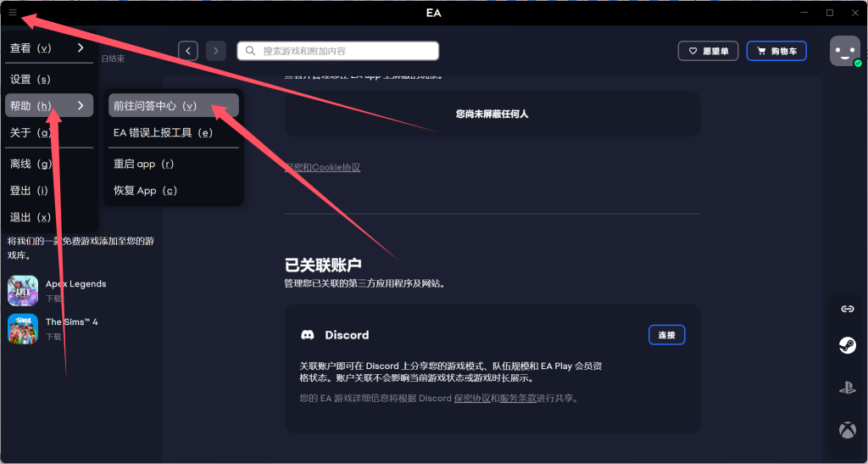Open Discord 保密协议 link

coord(472,398)
